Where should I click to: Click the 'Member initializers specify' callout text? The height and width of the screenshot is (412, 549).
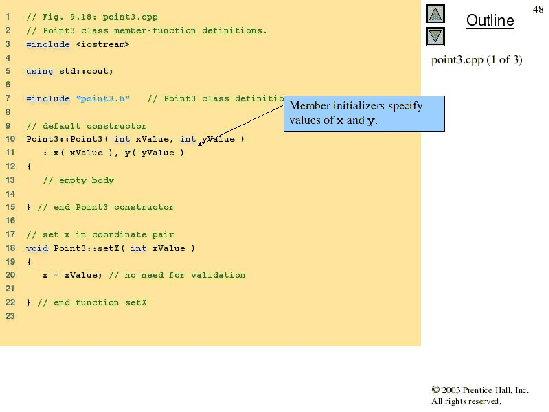coord(356,105)
